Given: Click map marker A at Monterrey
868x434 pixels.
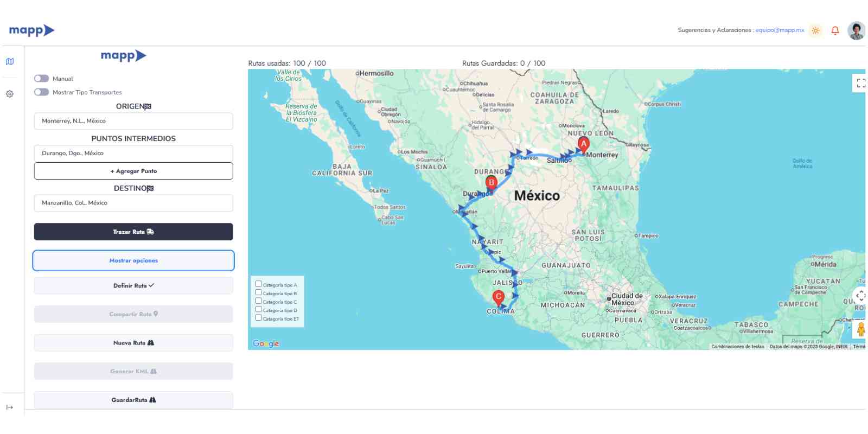Looking at the screenshot, I should tap(583, 145).
